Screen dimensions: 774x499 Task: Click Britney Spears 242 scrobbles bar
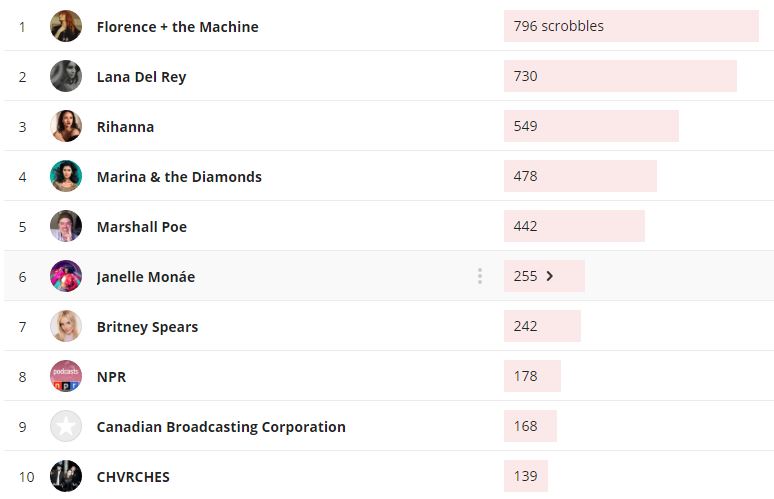point(541,326)
